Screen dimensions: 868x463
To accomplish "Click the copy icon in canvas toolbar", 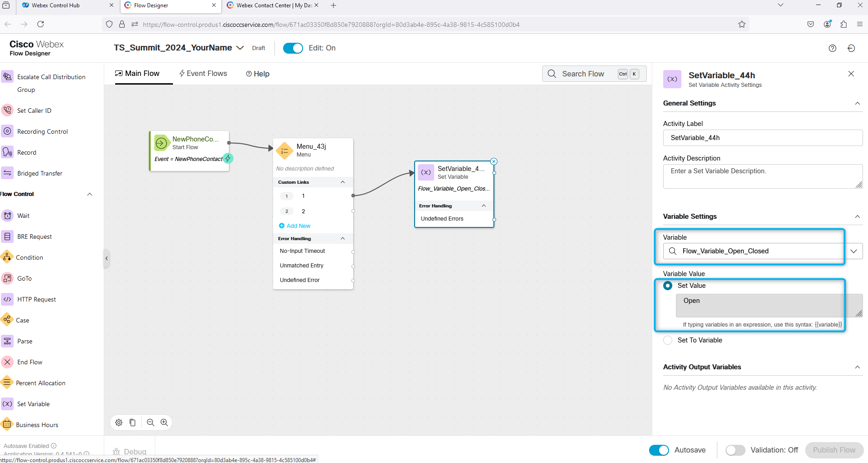I will pyautogui.click(x=132, y=423).
